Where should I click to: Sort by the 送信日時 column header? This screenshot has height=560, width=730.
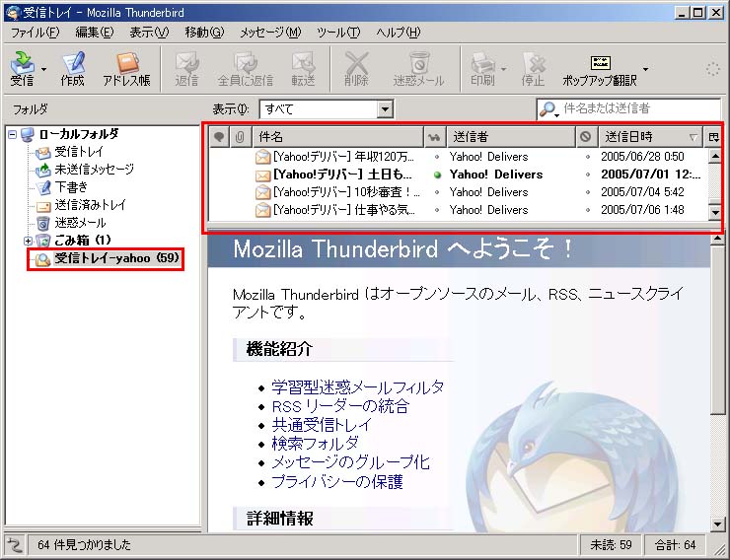650,137
